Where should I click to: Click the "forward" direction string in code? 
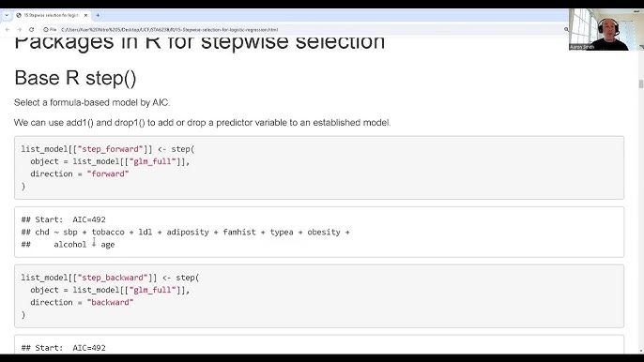(x=108, y=173)
